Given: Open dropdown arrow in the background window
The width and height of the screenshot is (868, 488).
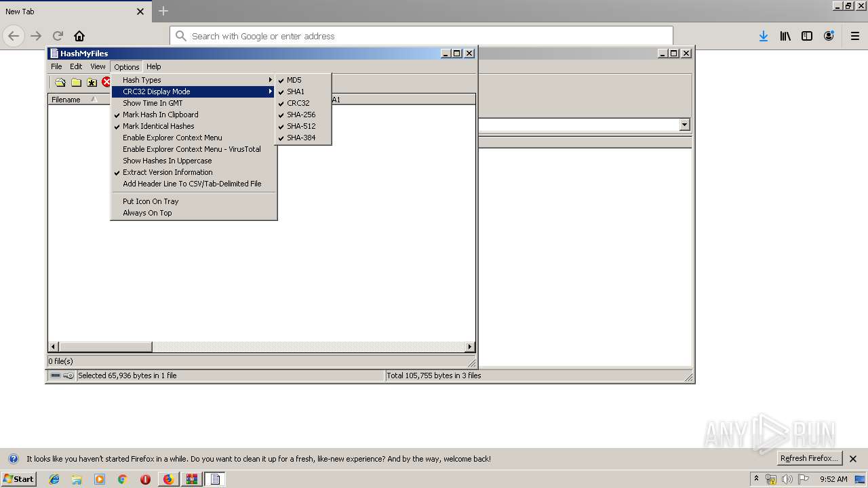Looking at the screenshot, I should 684,125.
